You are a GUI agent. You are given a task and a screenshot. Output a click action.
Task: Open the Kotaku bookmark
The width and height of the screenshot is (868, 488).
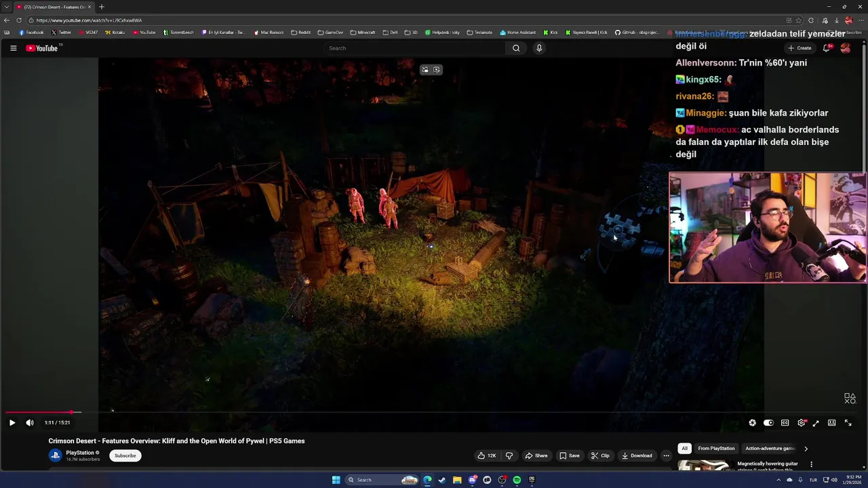click(115, 33)
